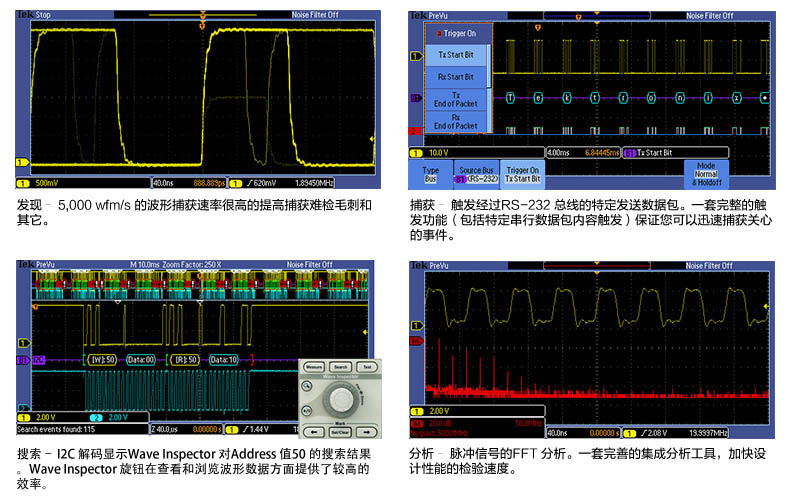Click the purple B1 bus marker on RS-232 screen

tap(415, 98)
